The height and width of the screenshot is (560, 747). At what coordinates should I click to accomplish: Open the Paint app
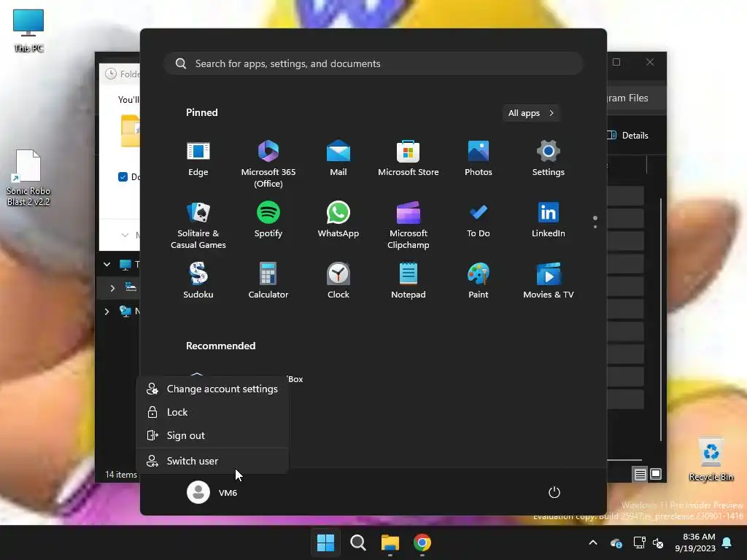coord(479,281)
